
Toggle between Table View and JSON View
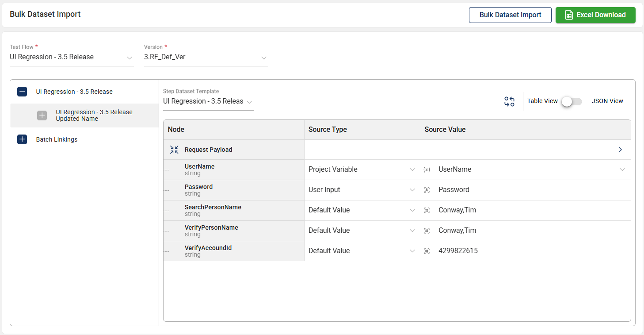pyautogui.click(x=572, y=101)
